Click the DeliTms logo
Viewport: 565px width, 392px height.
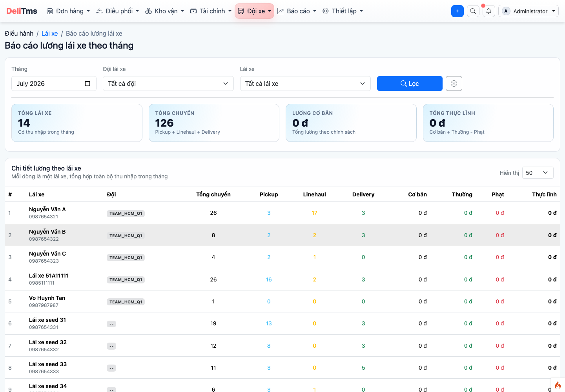22,11
